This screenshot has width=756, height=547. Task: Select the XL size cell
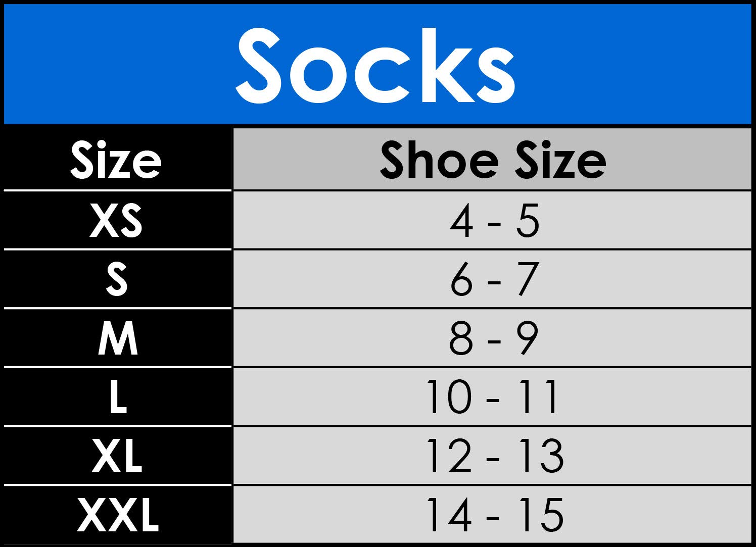click(117, 456)
